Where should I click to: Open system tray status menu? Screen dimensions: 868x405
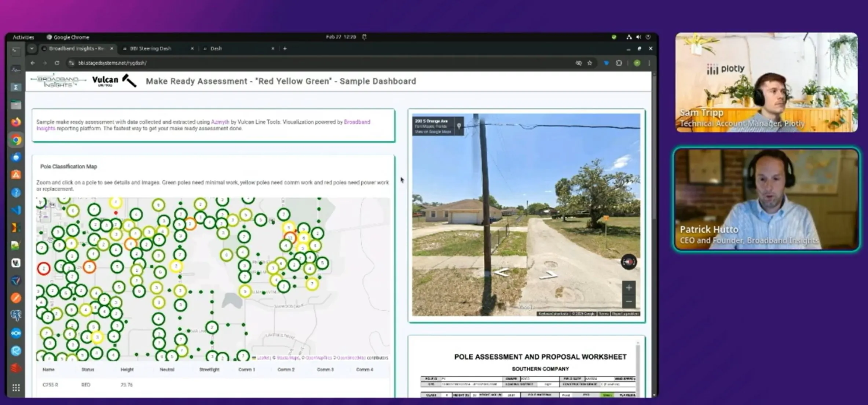(x=638, y=37)
